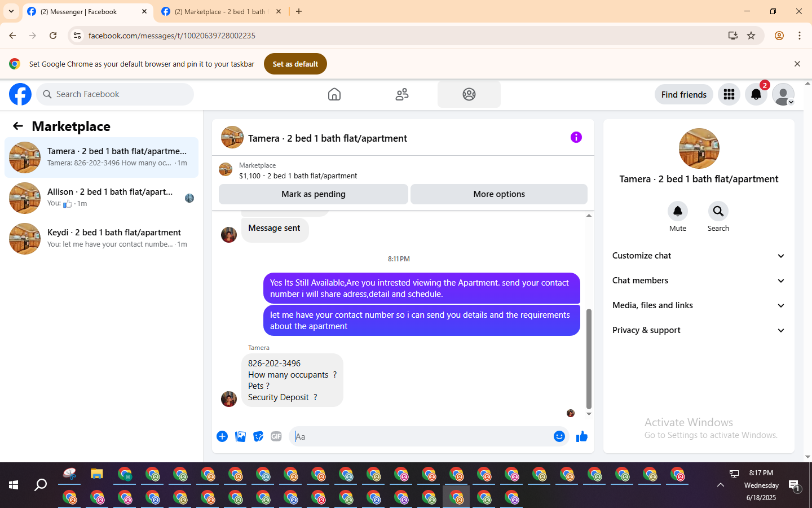812x508 pixels.
Task: Search the conversation with the magnifier icon
Action: click(718, 211)
